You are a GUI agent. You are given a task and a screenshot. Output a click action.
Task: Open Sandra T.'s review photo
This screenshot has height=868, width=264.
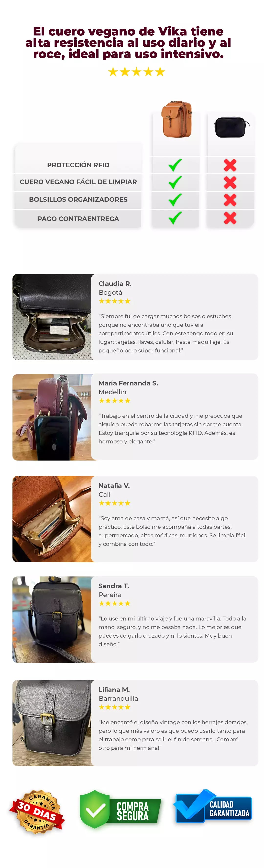52,619
